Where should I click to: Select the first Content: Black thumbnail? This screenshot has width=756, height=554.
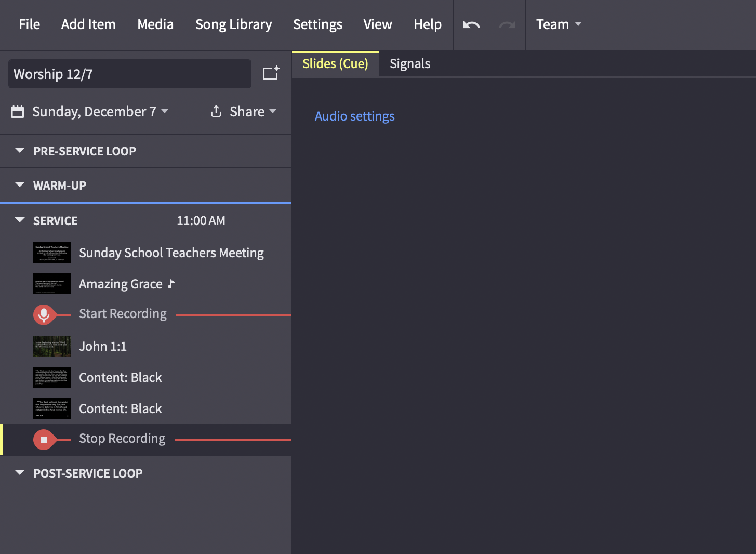tap(52, 377)
